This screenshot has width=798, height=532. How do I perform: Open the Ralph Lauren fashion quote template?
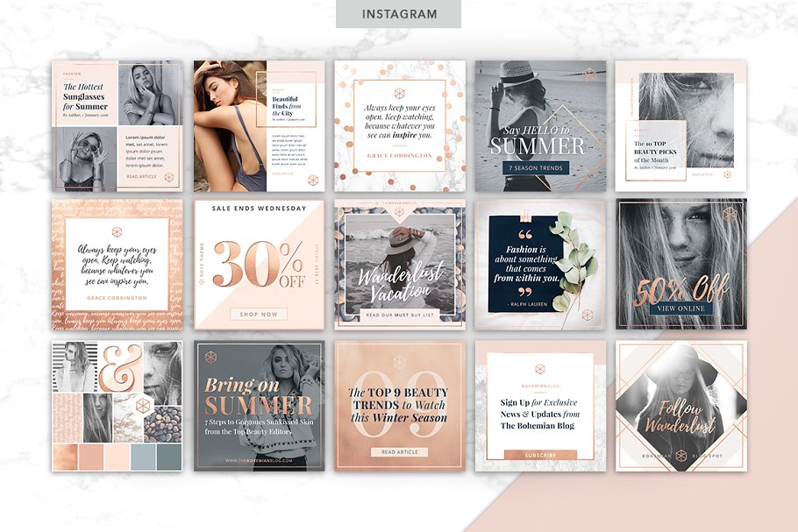coord(540,265)
